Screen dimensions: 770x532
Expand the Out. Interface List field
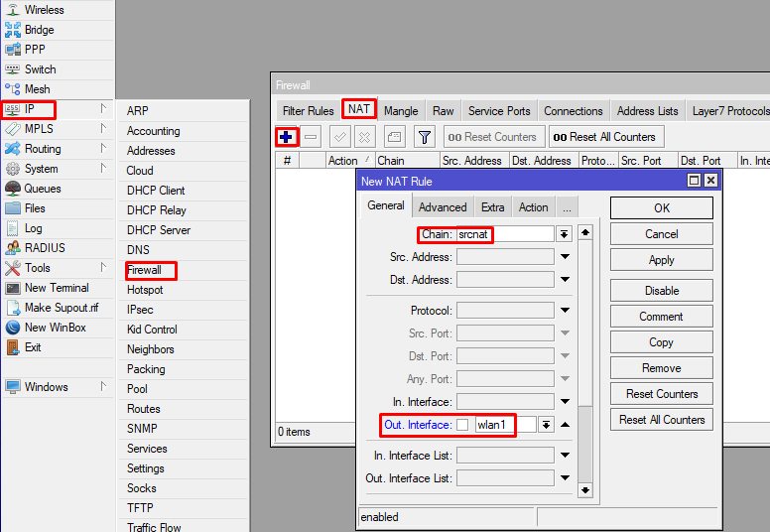click(x=566, y=478)
